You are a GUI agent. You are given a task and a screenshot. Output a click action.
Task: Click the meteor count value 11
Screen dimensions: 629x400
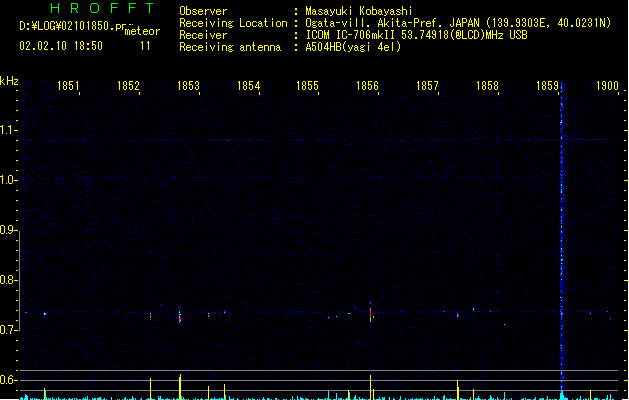click(145, 46)
